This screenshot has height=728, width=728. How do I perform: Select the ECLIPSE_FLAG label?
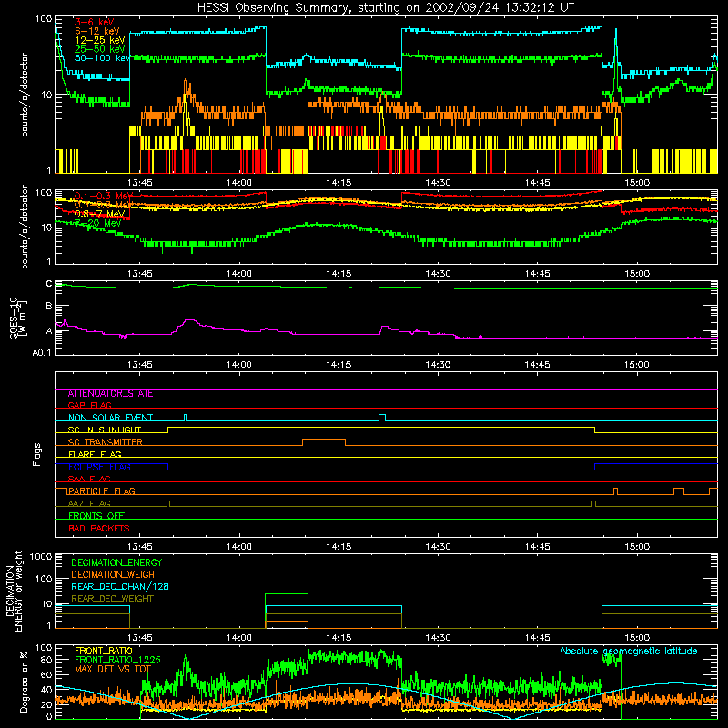coord(99,467)
